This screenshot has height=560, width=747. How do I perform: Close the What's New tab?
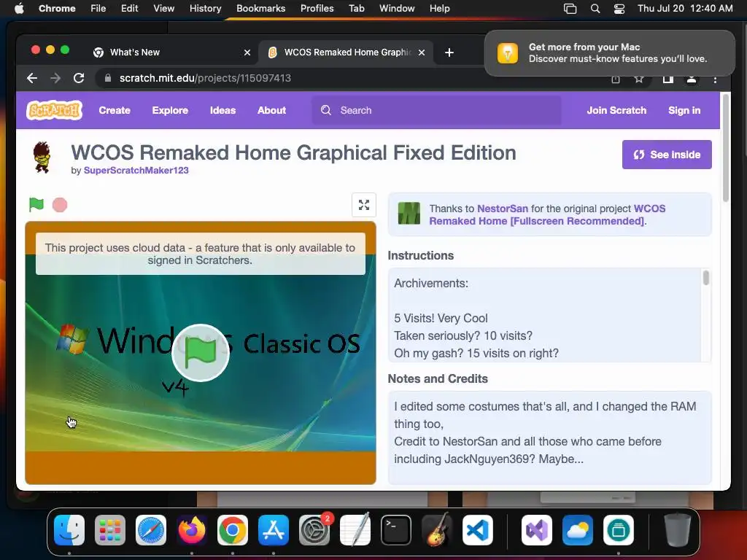(x=247, y=52)
